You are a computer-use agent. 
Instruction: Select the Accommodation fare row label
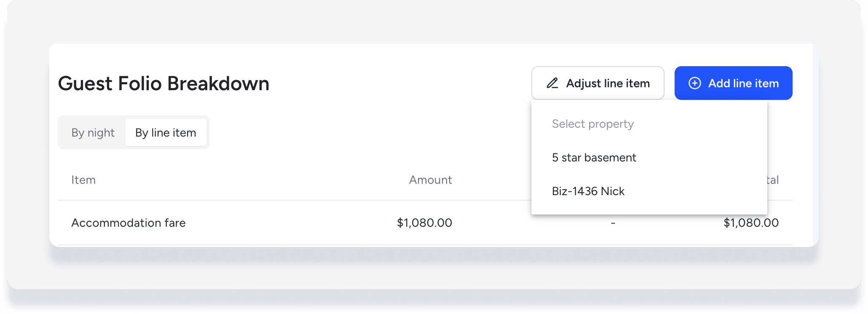[x=129, y=223]
